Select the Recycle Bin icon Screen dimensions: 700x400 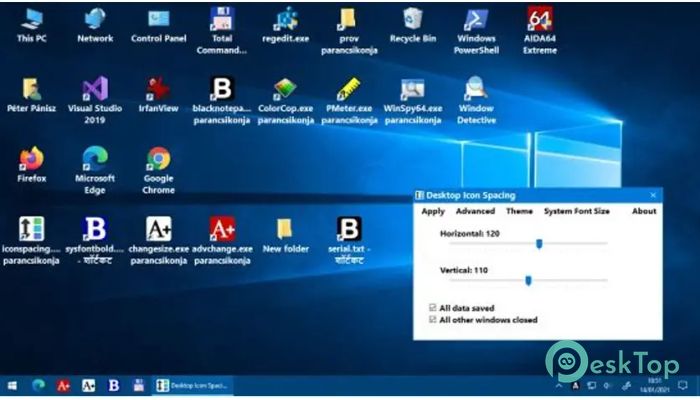click(x=412, y=26)
